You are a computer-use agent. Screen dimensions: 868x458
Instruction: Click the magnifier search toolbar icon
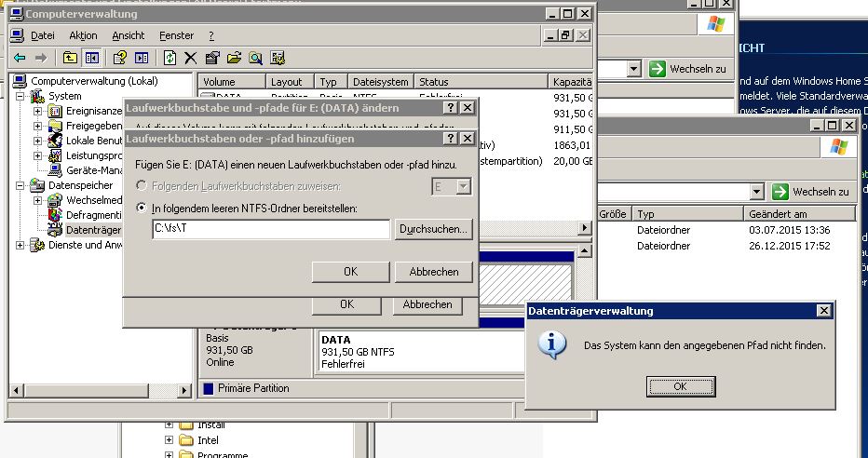click(x=254, y=58)
